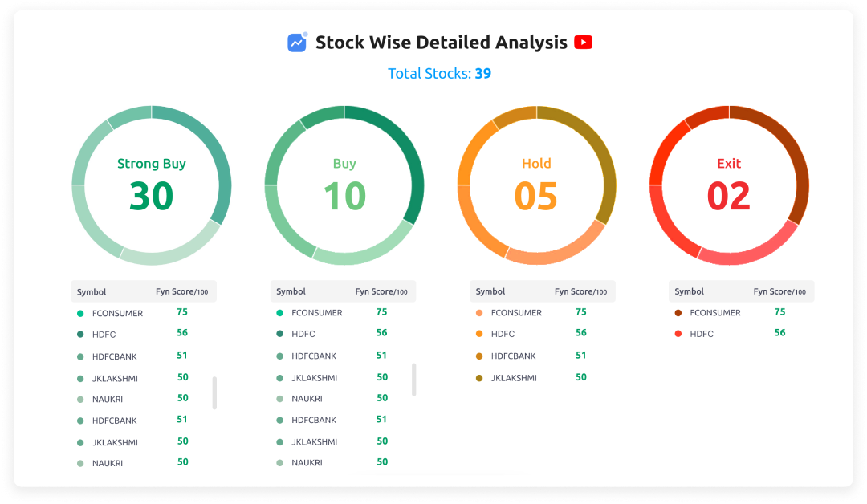Click the orange dot beside FCONSUMER in Hold table
This screenshot has width=867, height=504.
[x=479, y=313]
